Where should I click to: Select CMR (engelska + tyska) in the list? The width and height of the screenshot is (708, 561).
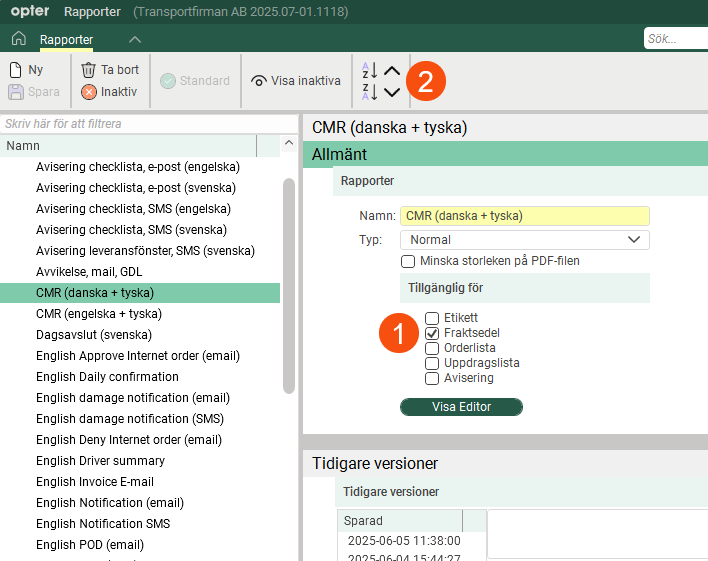tap(99, 314)
